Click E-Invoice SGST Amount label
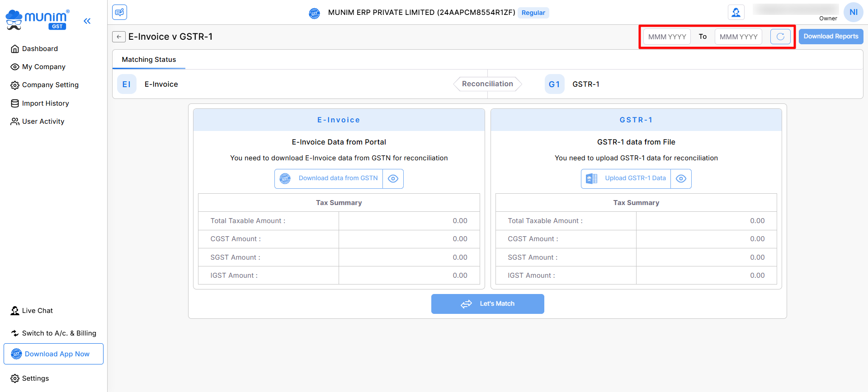The image size is (868, 392). tap(235, 257)
